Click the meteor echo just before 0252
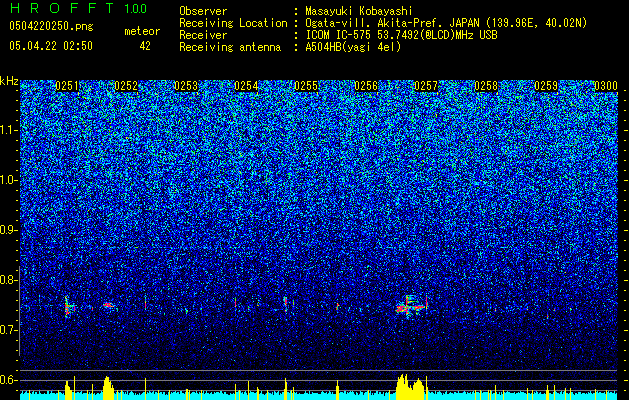The image size is (629, 400). pyautogui.click(x=108, y=305)
